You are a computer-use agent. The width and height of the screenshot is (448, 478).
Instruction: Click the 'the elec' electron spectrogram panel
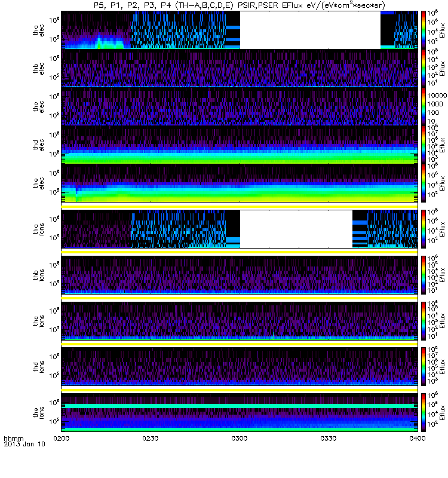pos(240,183)
